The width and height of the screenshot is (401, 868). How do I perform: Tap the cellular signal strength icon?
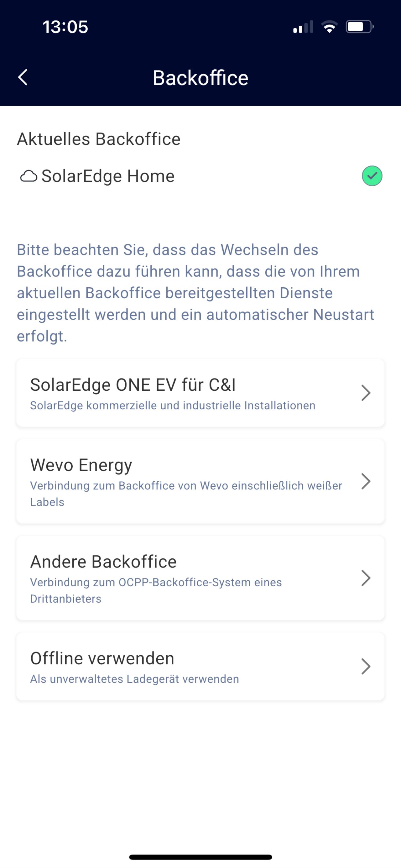coord(303,27)
